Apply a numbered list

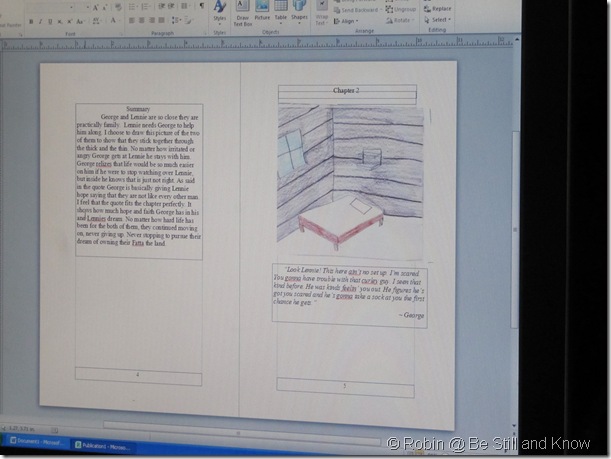coord(145,7)
